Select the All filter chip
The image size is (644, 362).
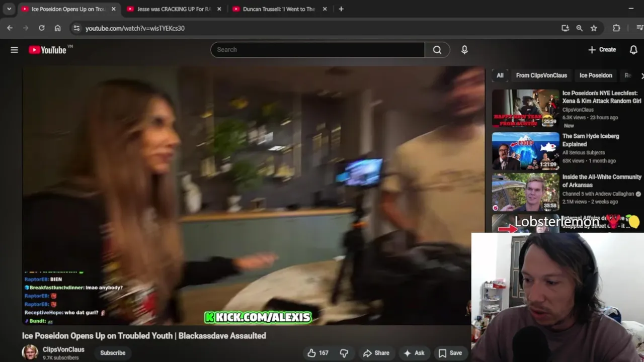500,75
